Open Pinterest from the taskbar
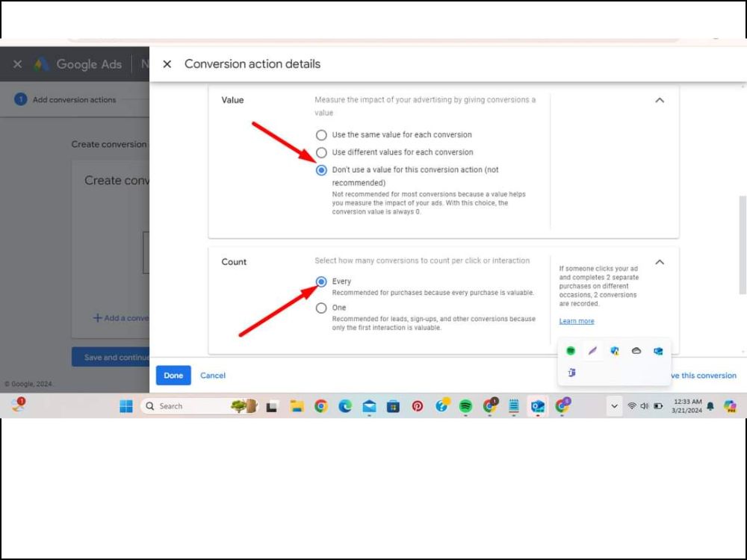747x560 pixels. (418, 406)
